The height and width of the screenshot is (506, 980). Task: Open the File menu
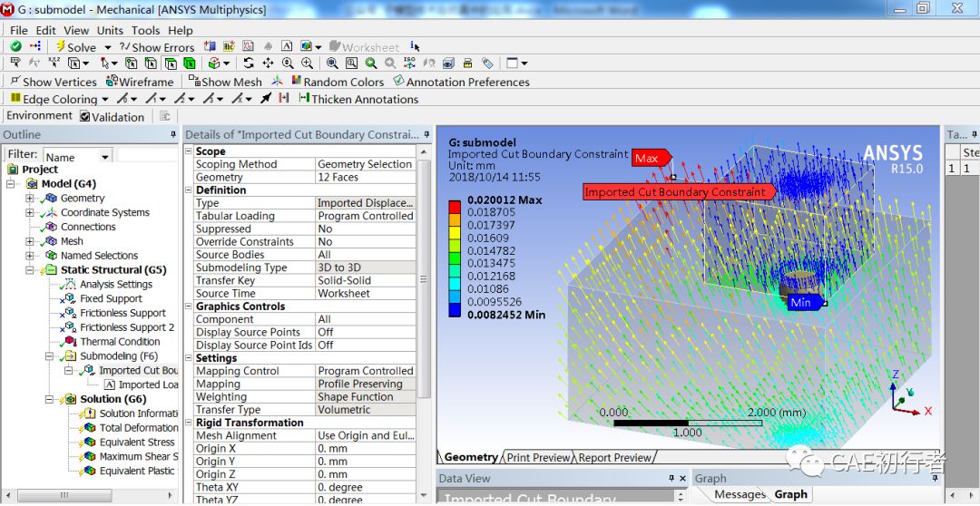click(19, 30)
